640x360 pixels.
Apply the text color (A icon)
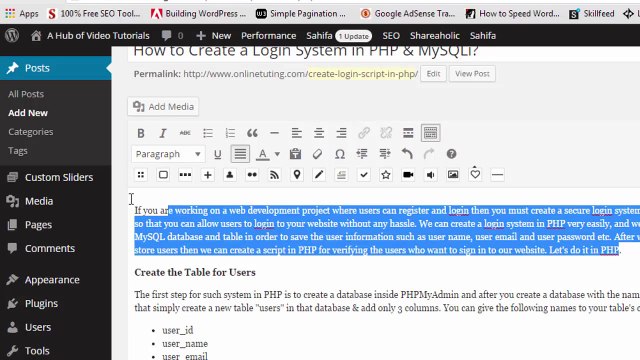pos(262,154)
